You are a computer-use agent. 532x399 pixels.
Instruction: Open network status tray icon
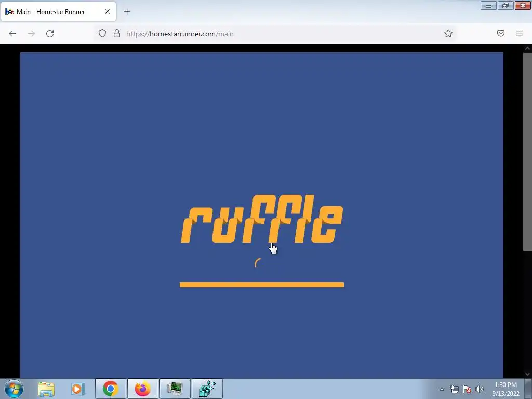pyautogui.click(x=454, y=389)
